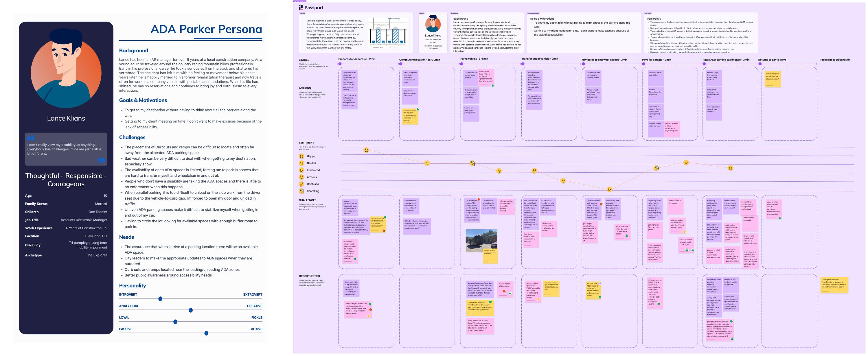Click 'Prepares for departure - 2min' stage dot
The image size is (868, 356).
tap(340, 64)
